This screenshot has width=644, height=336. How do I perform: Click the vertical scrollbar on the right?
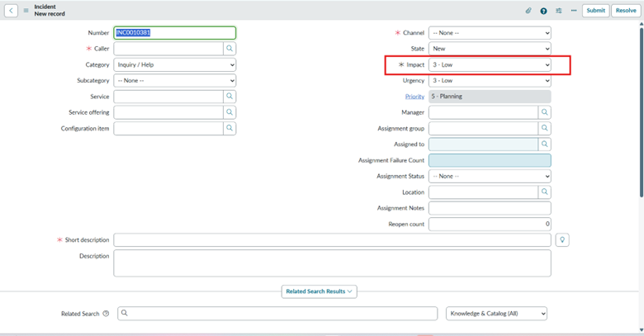click(x=642, y=111)
